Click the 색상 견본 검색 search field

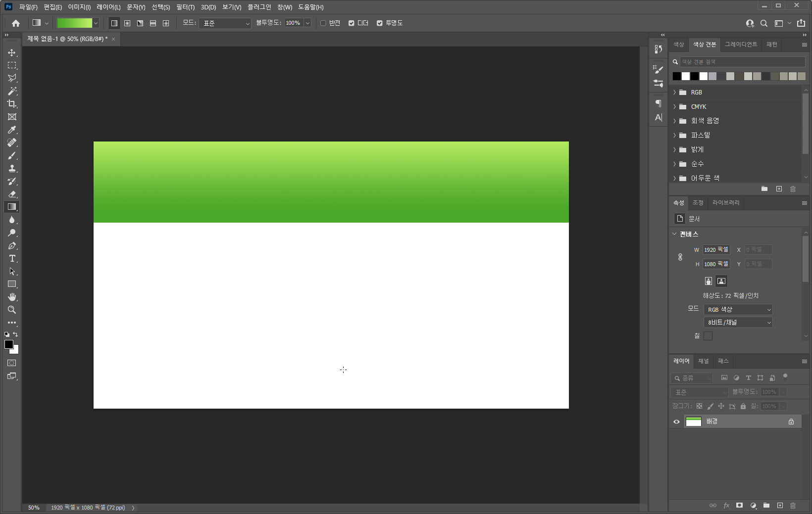pyautogui.click(x=742, y=62)
